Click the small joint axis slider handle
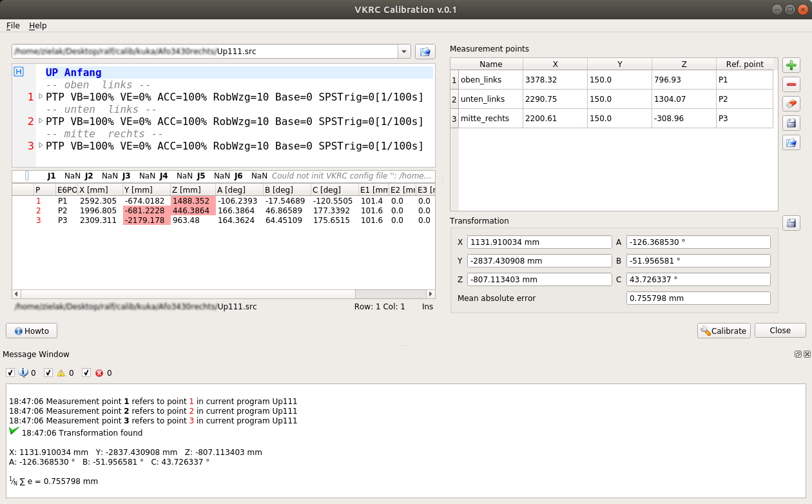 (x=27, y=176)
